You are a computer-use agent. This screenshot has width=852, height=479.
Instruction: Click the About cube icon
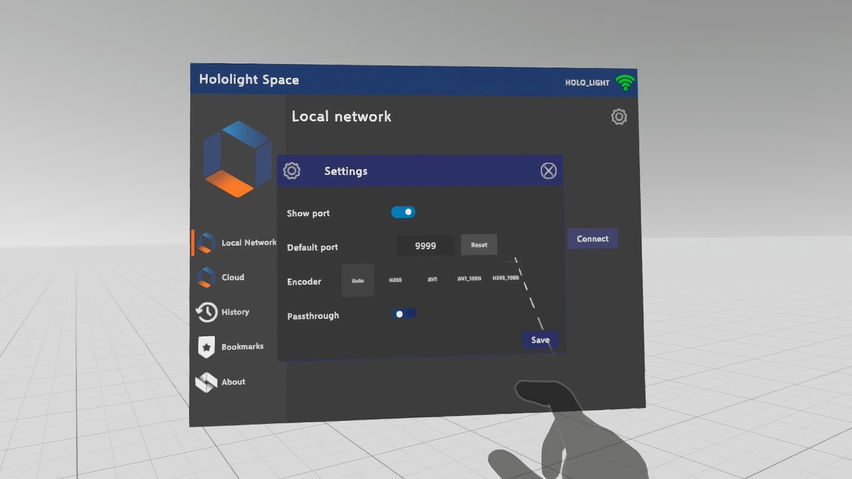[206, 382]
